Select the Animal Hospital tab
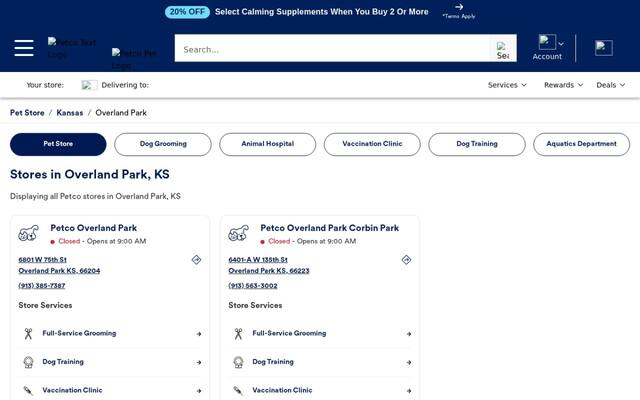This screenshot has height=400, width=640. 267,144
